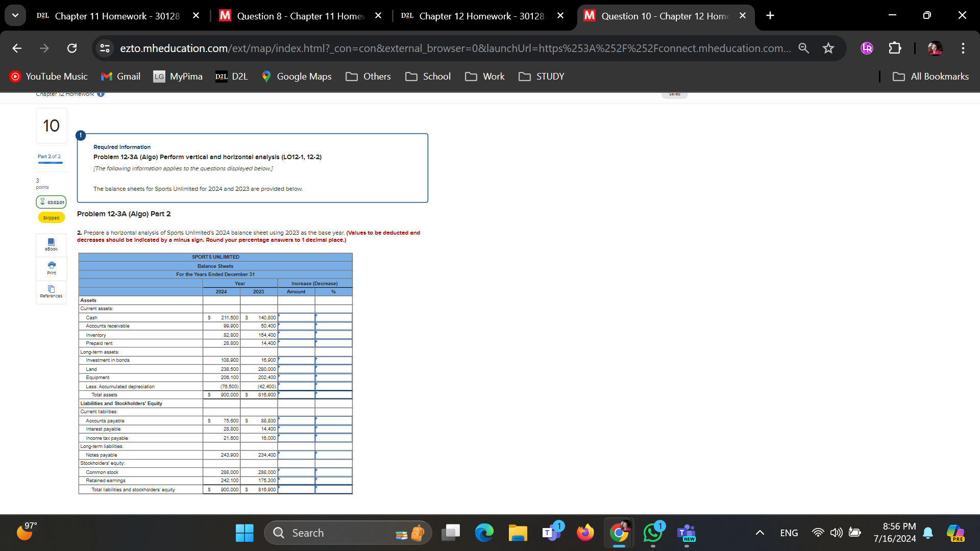
Task: Click the timer showing elapsed time
Action: [51, 202]
